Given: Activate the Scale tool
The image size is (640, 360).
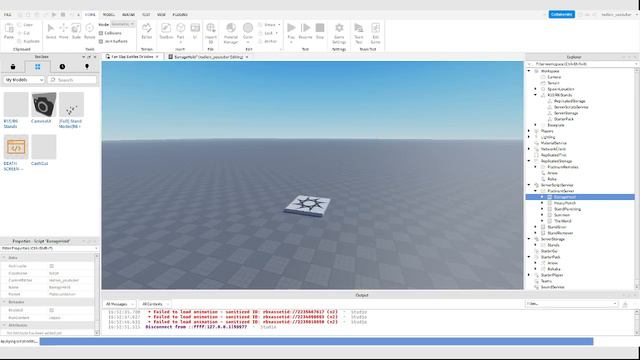Looking at the screenshot, I should pos(76,31).
